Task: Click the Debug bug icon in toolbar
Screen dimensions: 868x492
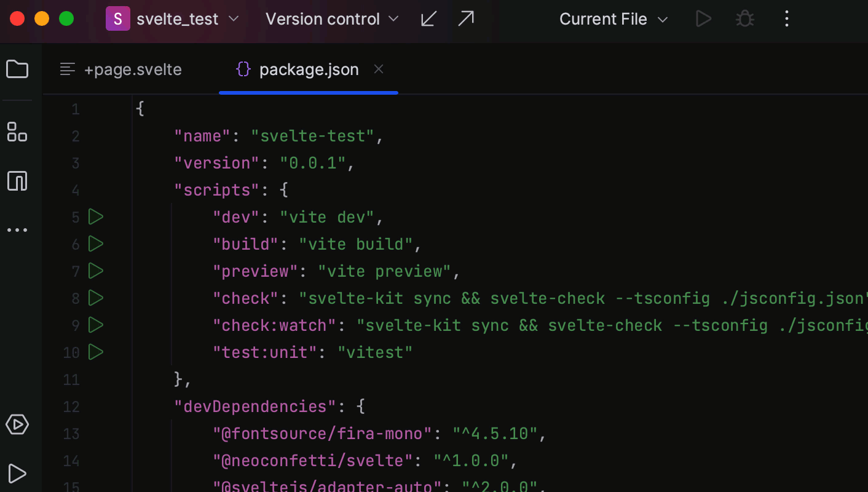Action: [745, 19]
